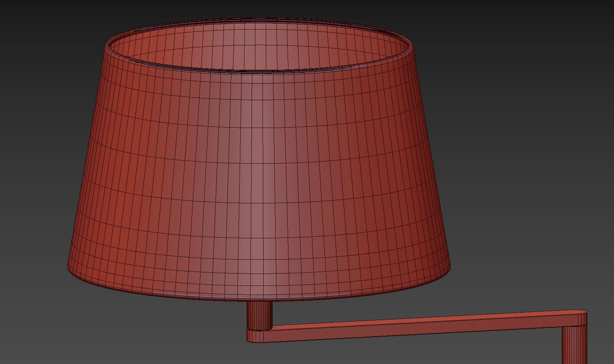Click the vertical post beneath the arm's end
The height and width of the screenshot is (364, 614).
[x=575, y=344]
